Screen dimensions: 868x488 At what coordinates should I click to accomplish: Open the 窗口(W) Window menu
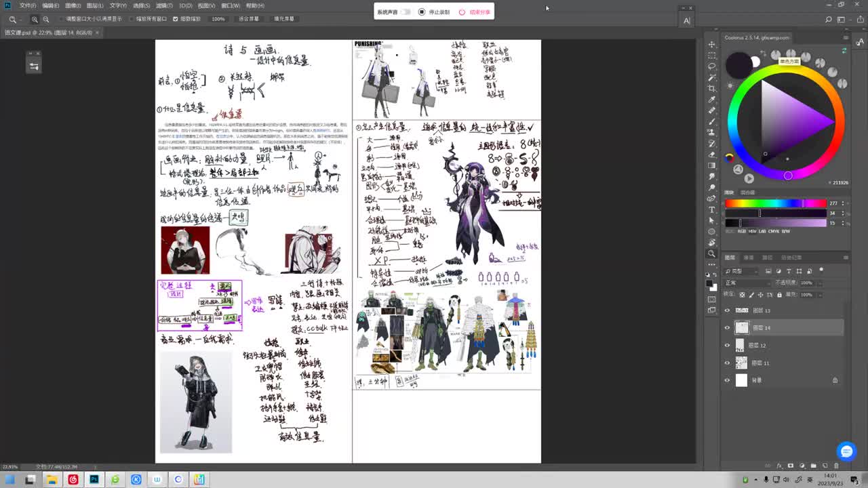tap(231, 5)
